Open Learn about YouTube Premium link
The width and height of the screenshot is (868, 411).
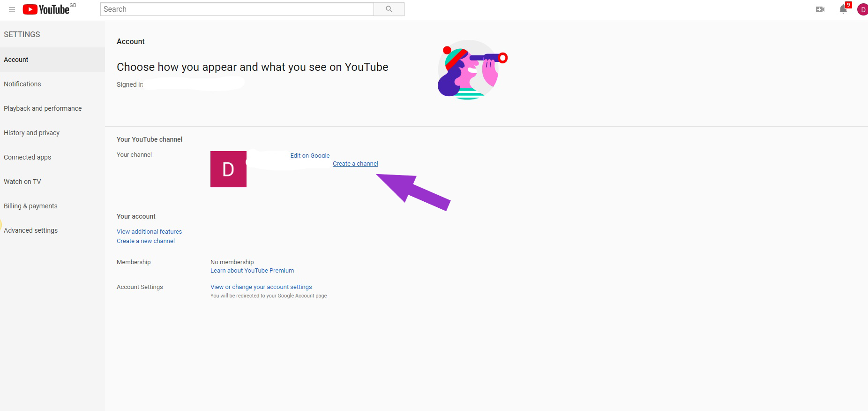(252, 270)
